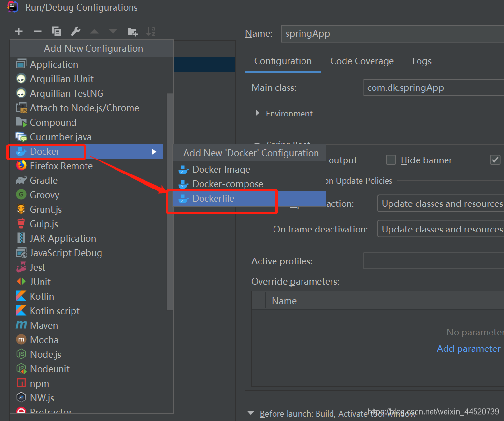Click the whale icon beside Dockerfile
This screenshot has height=421, width=504.
pos(184,199)
